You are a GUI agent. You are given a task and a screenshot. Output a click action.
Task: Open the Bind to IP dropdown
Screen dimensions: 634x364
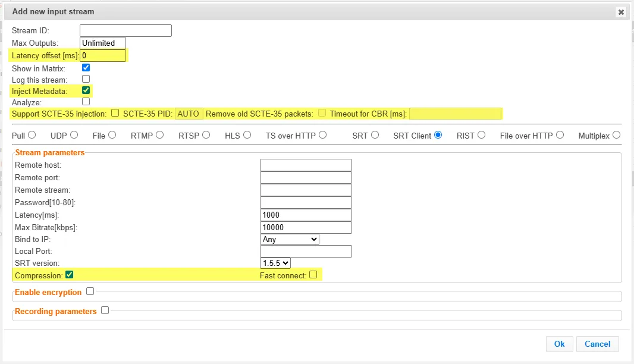(290, 240)
